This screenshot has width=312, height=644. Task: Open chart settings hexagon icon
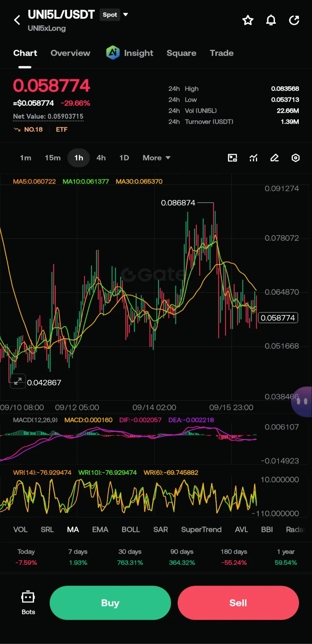(296, 158)
